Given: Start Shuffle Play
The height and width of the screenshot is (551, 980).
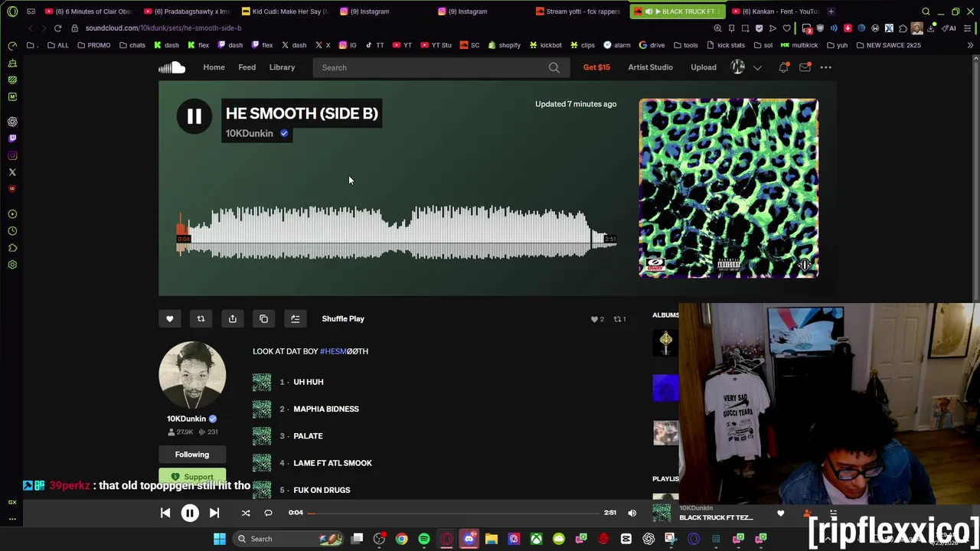Looking at the screenshot, I should [x=343, y=319].
